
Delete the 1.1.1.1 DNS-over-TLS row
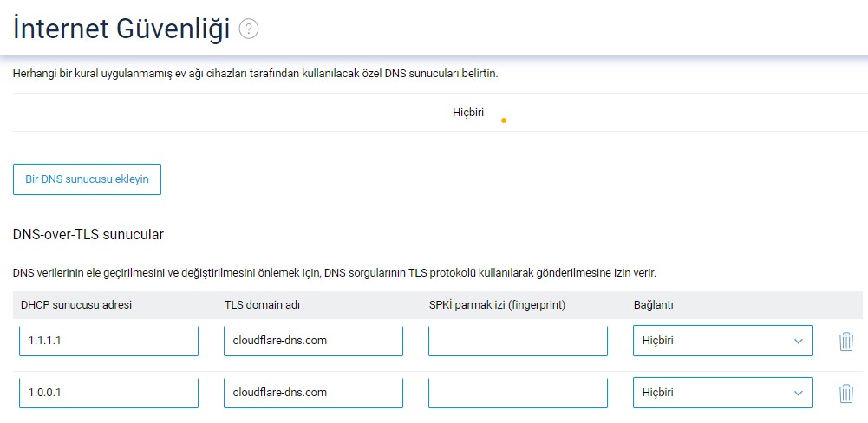pos(845,341)
